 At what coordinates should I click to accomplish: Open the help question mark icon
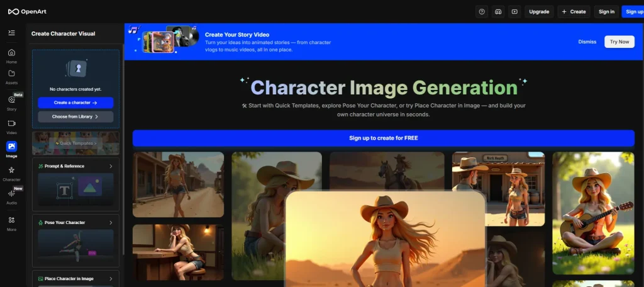tap(482, 11)
